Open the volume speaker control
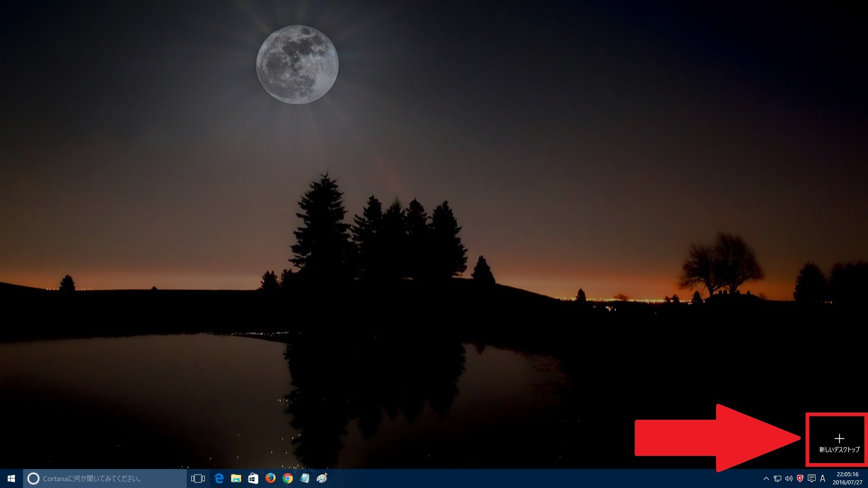 click(789, 479)
